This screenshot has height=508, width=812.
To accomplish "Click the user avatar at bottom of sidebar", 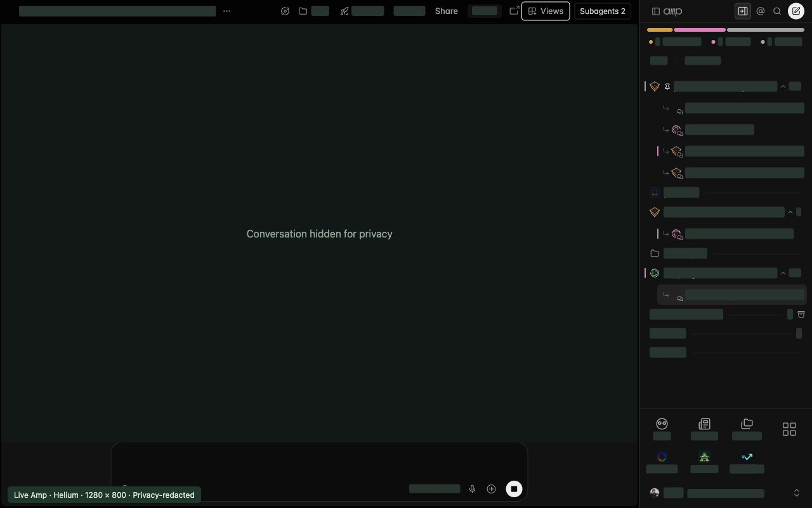I will 655,493.
